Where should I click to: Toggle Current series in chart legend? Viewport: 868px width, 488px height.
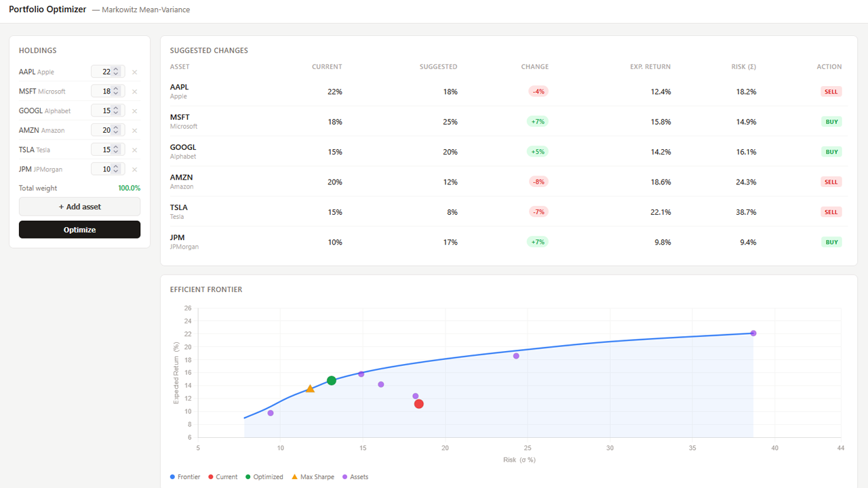pos(223,477)
